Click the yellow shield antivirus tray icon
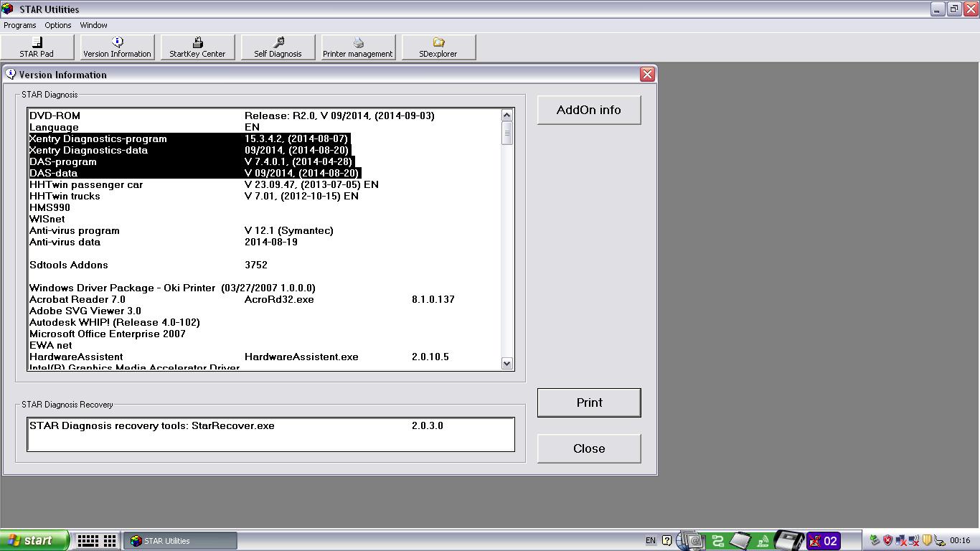 pos(926,541)
